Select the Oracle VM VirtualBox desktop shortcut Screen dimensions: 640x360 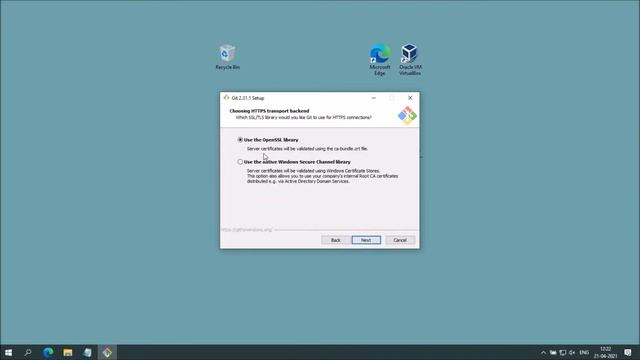coord(410,60)
